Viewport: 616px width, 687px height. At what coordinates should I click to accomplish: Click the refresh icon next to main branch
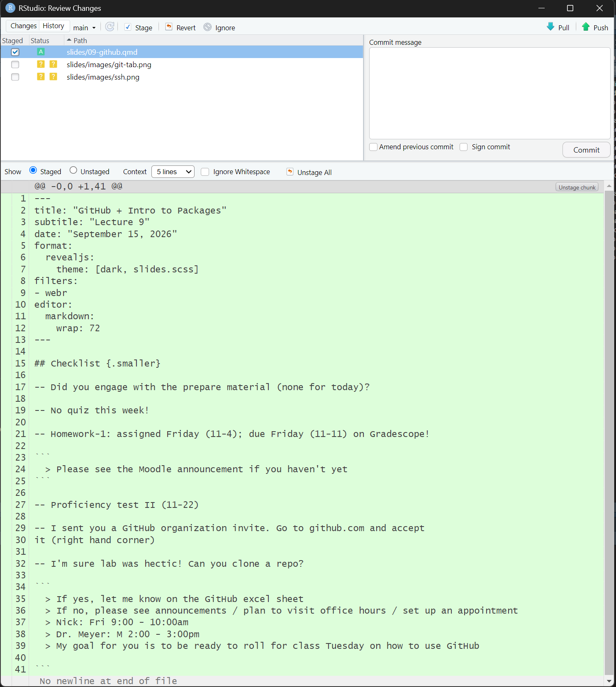[x=110, y=27]
